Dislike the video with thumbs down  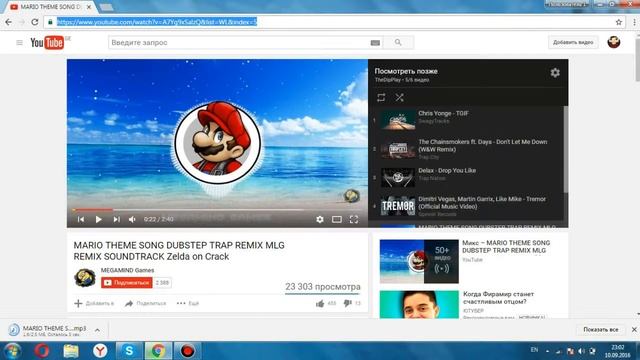click(347, 303)
